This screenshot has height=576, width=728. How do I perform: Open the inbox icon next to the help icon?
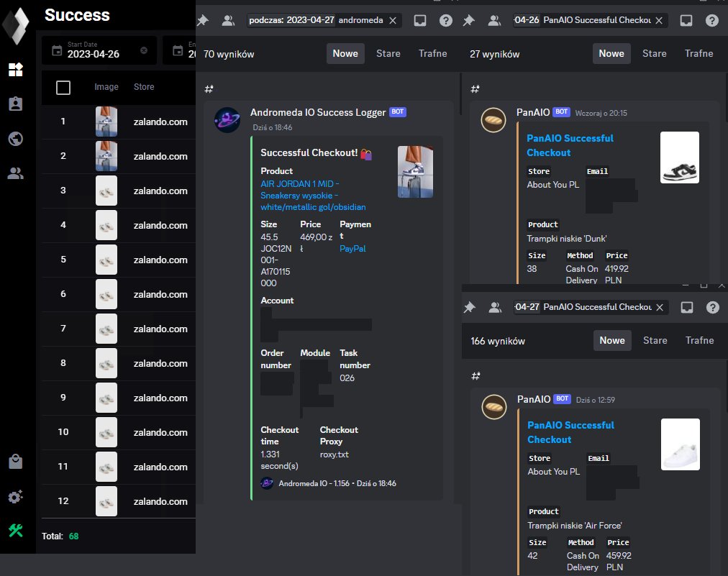[x=419, y=20]
